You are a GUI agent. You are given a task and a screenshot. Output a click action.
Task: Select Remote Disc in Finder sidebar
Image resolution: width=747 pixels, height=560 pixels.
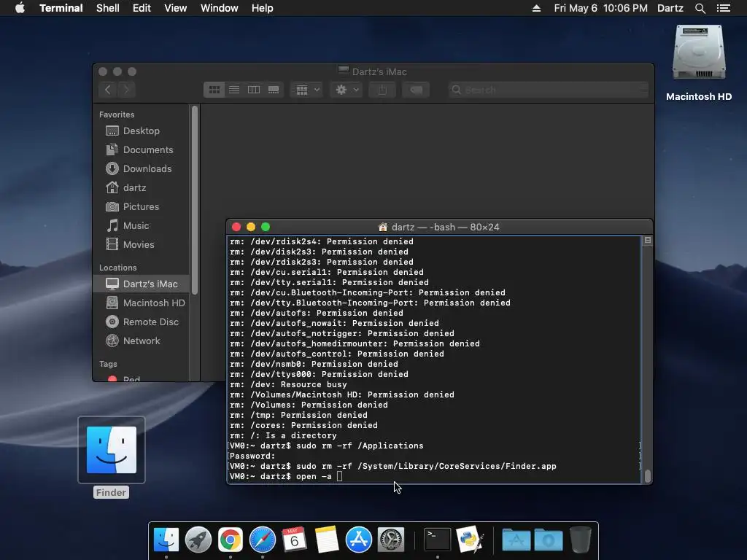point(142,322)
